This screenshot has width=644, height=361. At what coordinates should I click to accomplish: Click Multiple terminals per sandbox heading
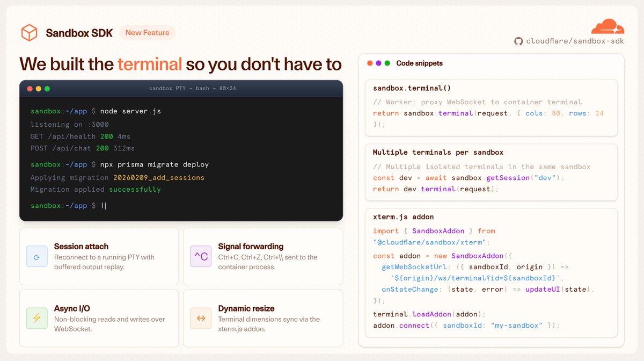[439, 153]
